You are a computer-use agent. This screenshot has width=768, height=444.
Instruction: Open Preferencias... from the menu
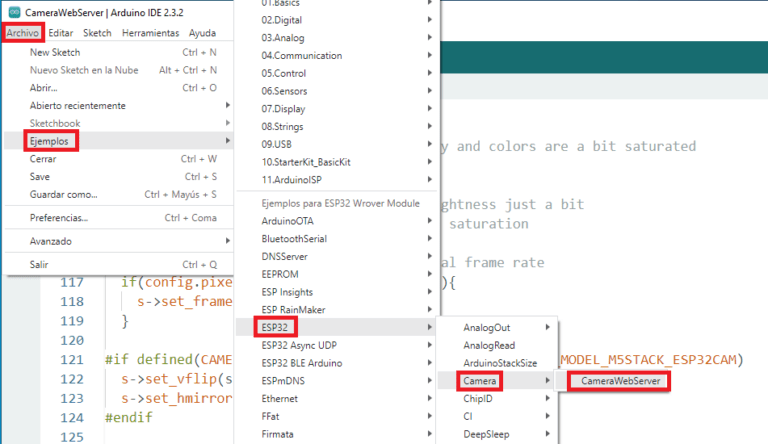[59, 217]
